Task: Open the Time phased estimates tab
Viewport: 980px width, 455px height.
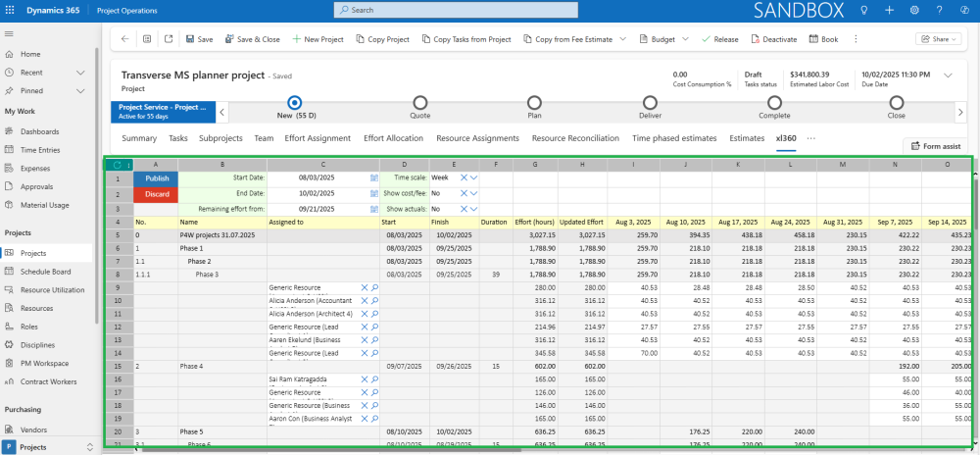Action: pos(674,138)
